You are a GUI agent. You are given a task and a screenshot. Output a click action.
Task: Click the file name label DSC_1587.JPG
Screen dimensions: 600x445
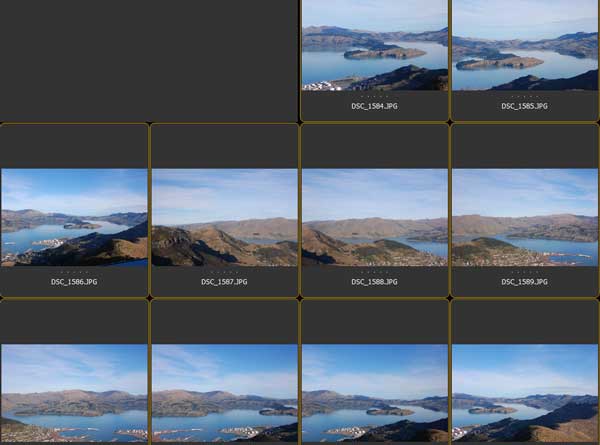tap(224, 282)
